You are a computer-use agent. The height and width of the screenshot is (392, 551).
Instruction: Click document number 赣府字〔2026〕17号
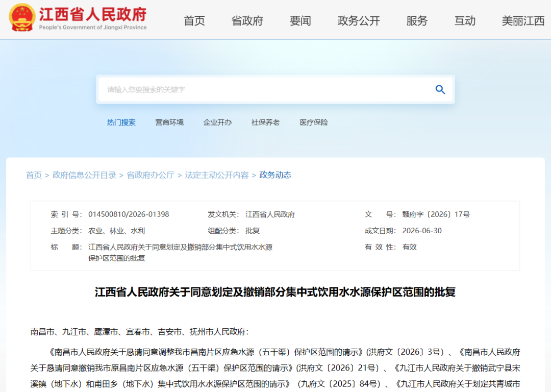tap(436, 214)
